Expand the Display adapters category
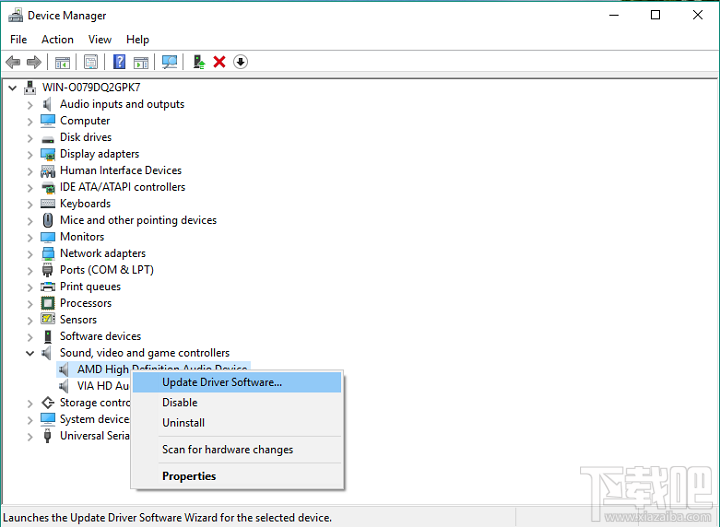Viewport: 720px width, 527px height. pos(30,155)
